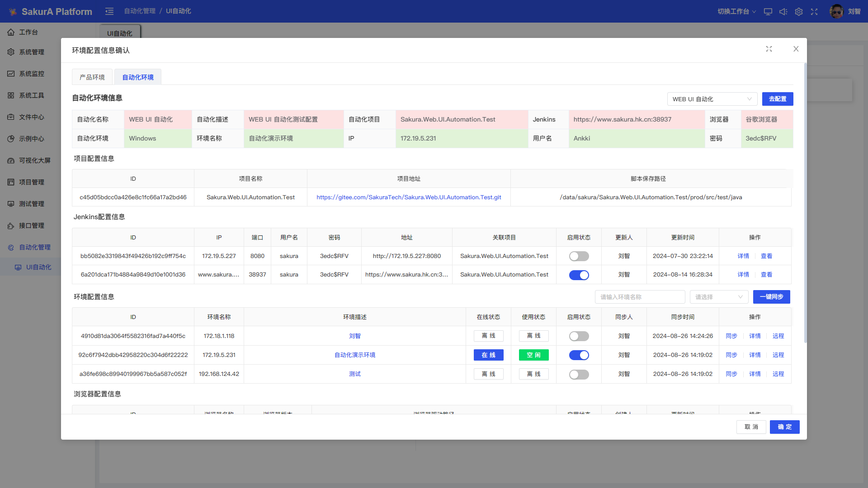The width and height of the screenshot is (868, 488).
Task: Expand the 请选择 status dropdown
Action: 719,297
